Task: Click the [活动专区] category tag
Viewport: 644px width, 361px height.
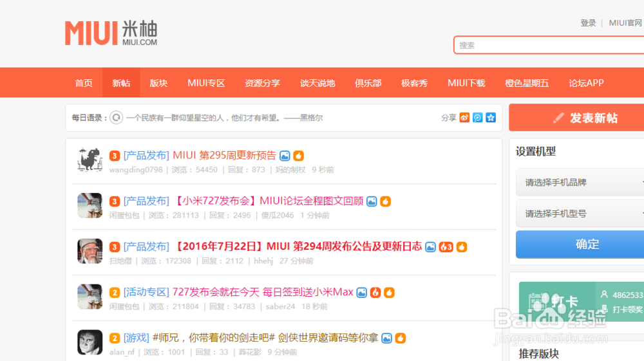Action: (x=146, y=292)
